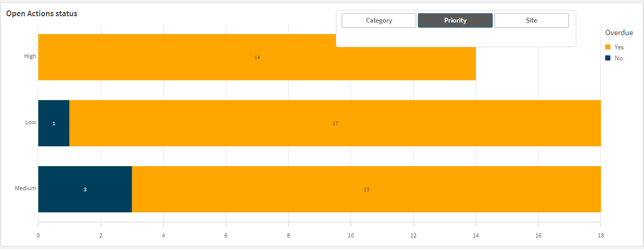The width and height of the screenshot is (644, 249).
Task: Click the dark blue No legend swatch
Action: point(608,58)
